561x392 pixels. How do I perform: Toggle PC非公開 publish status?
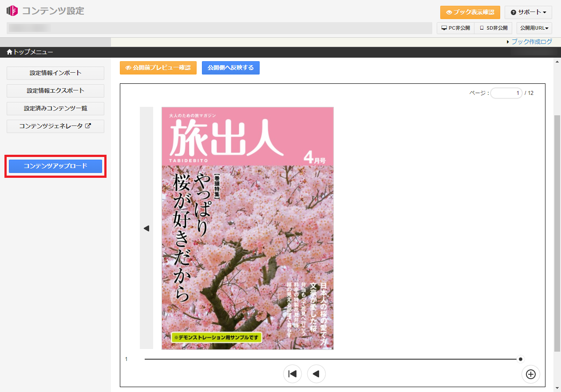pos(455,28)
